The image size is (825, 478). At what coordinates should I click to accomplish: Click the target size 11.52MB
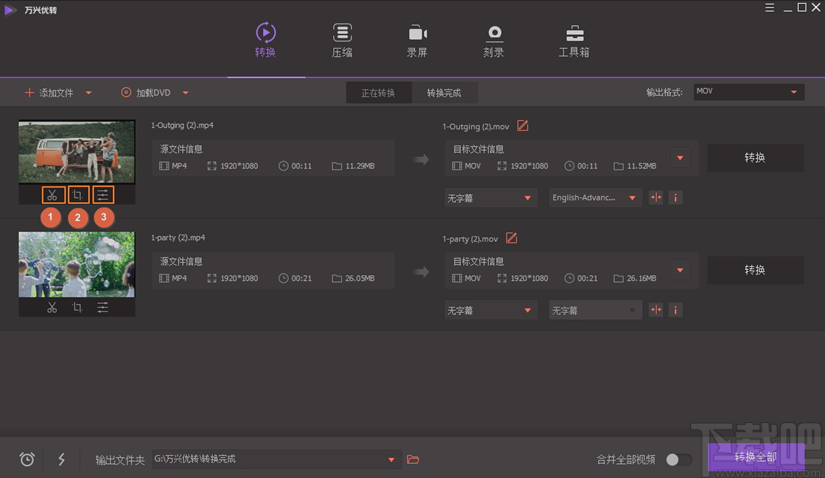641,166
